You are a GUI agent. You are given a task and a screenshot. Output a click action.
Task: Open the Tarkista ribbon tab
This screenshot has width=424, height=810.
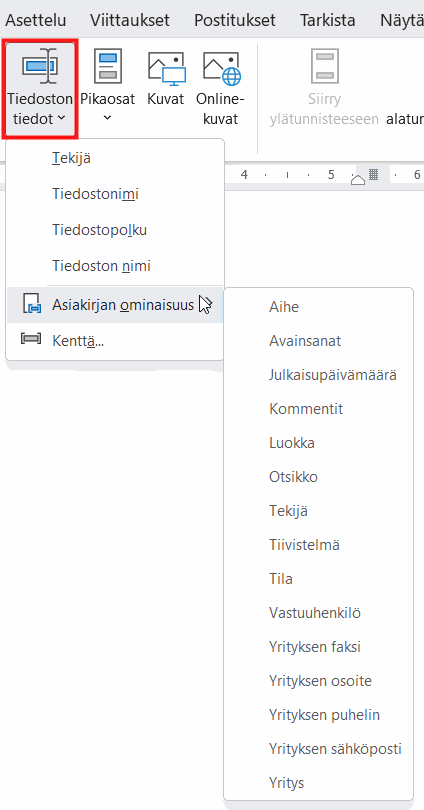(327, 20)
